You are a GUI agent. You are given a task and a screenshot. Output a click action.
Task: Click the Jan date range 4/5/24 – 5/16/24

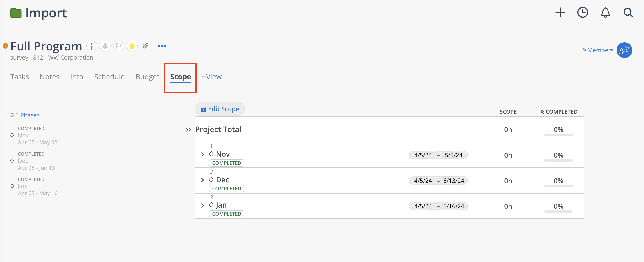[438, 206]
